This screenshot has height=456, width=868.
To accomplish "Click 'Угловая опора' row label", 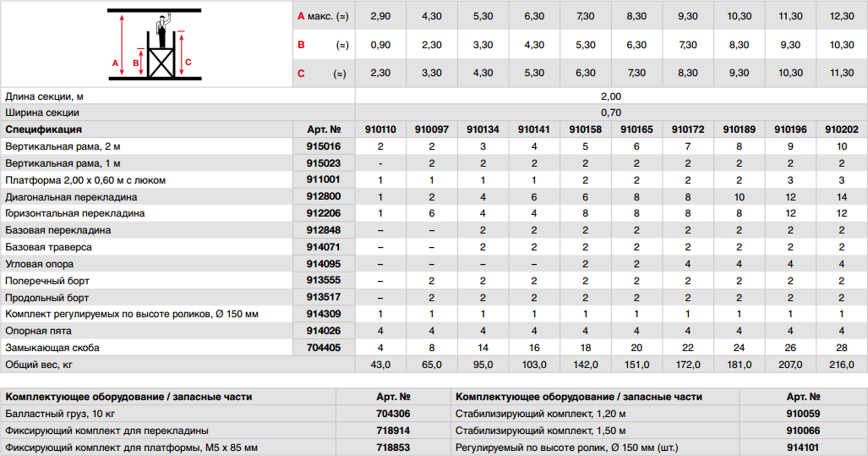I will pyautogui.click(x=40, y=264).
